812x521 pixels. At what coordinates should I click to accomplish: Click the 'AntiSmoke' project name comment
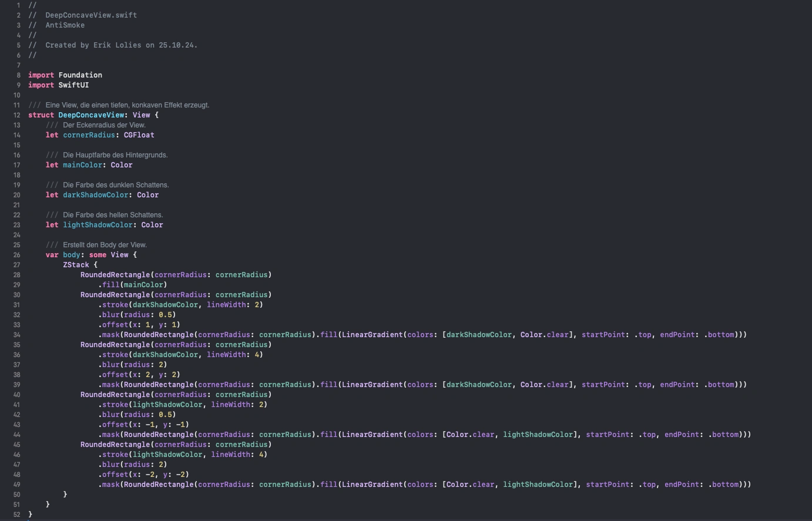[65, 25]
